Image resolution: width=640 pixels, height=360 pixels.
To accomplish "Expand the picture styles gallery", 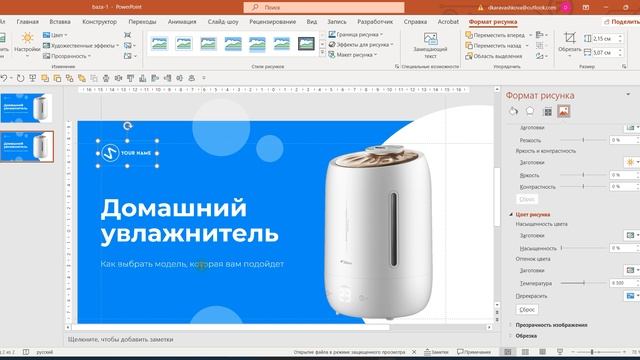I will (322, 53).
